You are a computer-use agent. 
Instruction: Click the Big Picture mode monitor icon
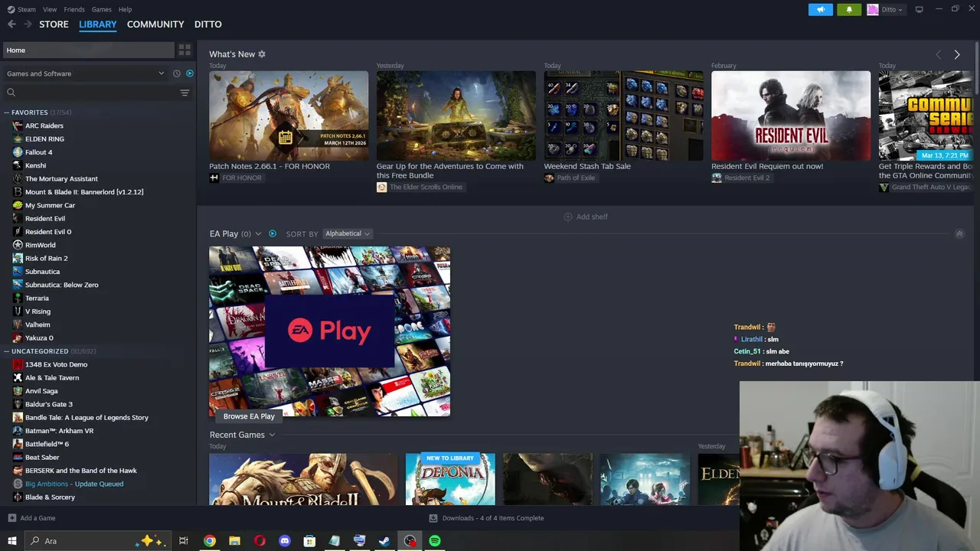coord(920,9)
